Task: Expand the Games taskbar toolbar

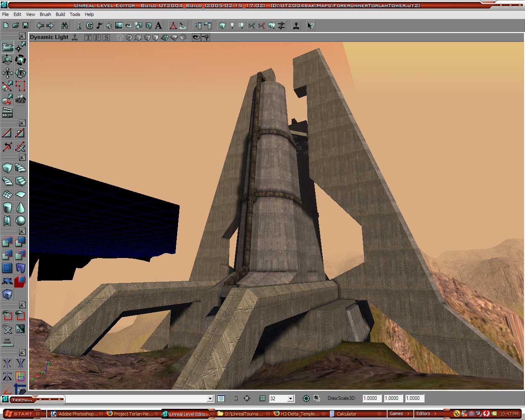Action: click(409, 413)
